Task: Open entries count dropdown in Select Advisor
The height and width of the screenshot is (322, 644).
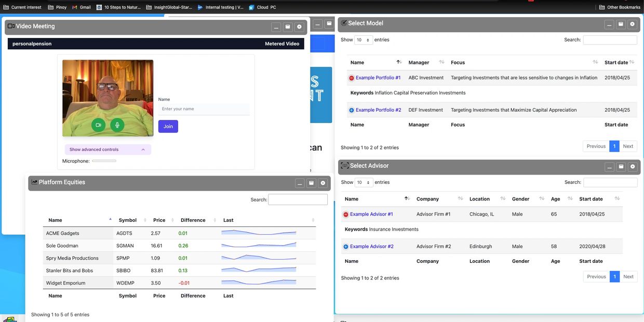Action: pyautogui.click(x=364, y=183)
